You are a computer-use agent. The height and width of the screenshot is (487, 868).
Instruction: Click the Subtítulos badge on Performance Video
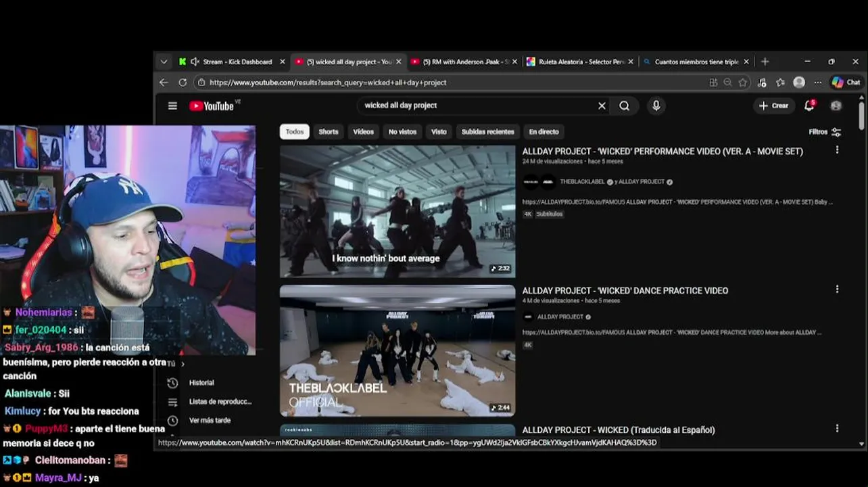[550, 214]
